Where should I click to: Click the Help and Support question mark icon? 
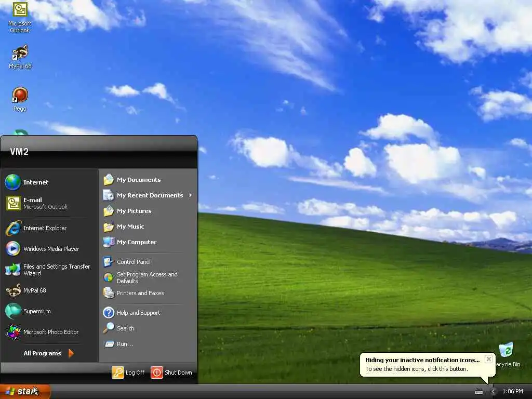(x=109, y=312)
